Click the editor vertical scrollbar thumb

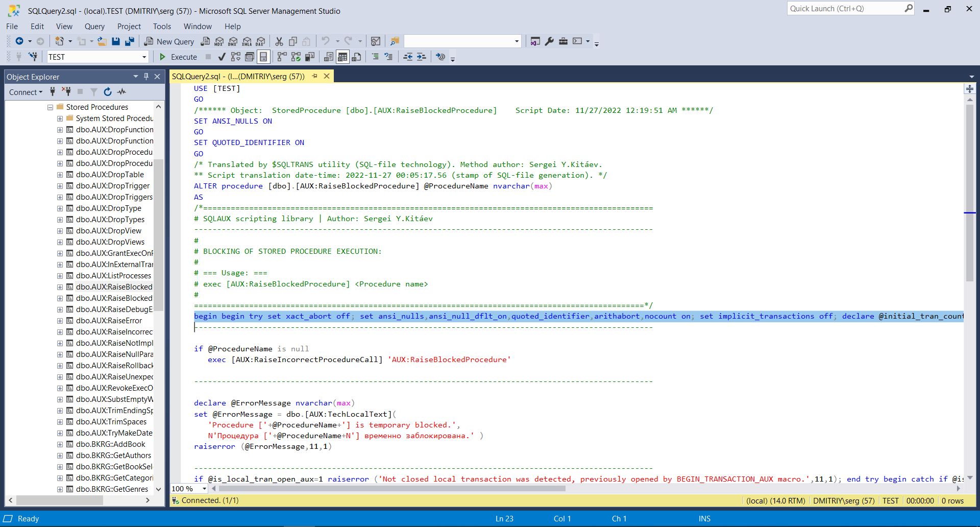(970, 193)
